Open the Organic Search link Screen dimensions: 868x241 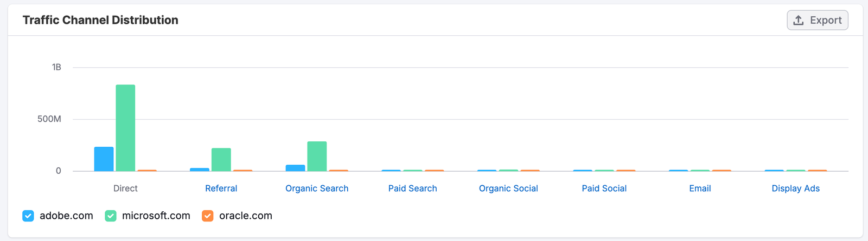tap(317, 188)
